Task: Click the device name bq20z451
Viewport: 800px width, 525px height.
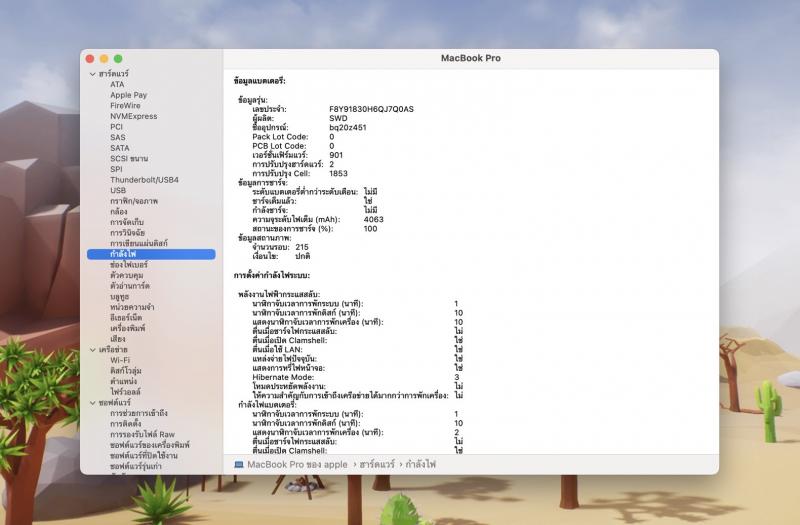Action: click(x=347, y=128)
